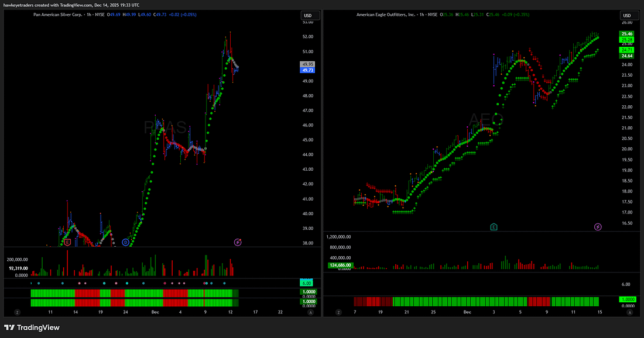Click the green 124,686.00 volume label on the AEO chart
The image size is (644, 338).
coord(341,265)
